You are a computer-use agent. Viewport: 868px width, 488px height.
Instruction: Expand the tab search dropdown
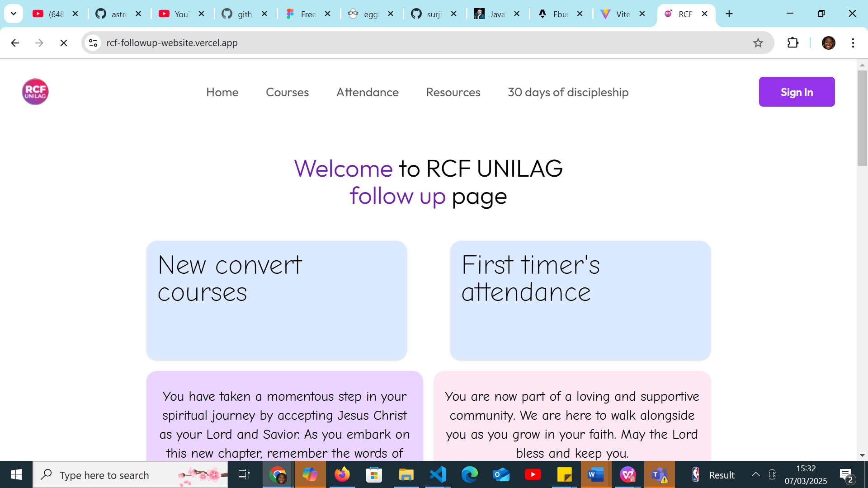[x=14, y=14]
